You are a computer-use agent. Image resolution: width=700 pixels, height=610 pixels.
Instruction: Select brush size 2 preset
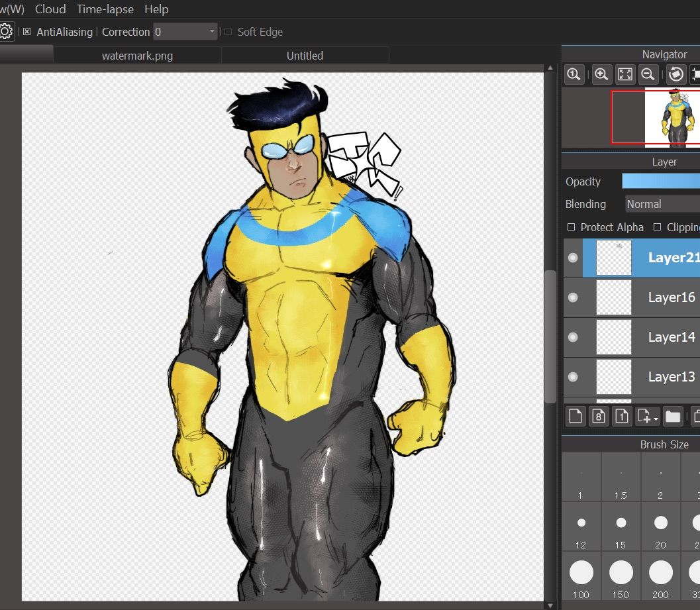(x=660, y=477)
